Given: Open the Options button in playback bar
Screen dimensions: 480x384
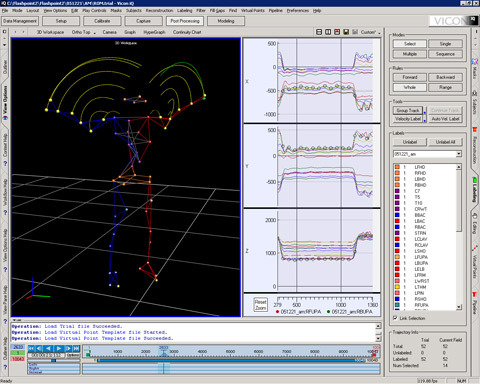Looking at the screenshot, I should pos(73,355).
